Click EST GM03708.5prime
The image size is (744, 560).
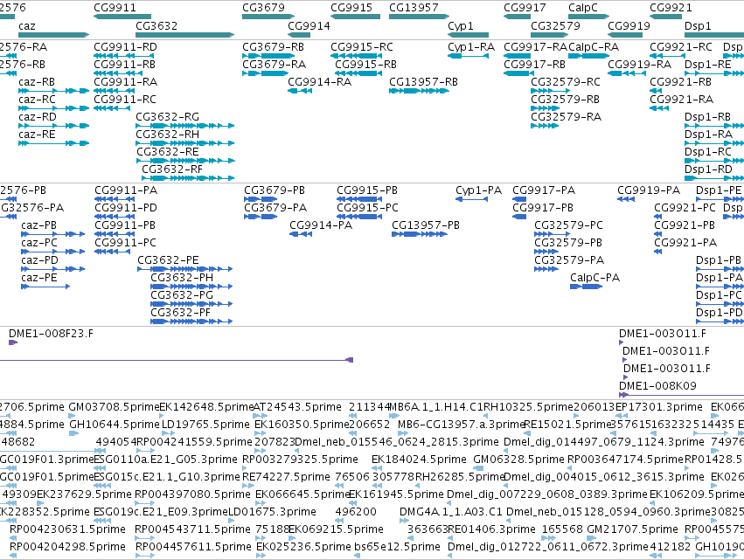pyautogui.click(x=114, y=407)
